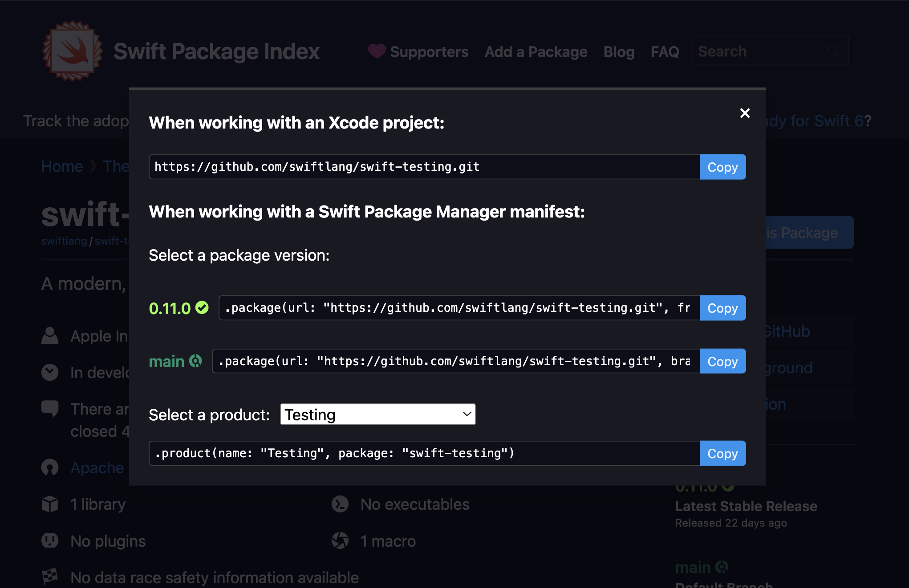Copy the Xcode project git URL

click(722, 167)
